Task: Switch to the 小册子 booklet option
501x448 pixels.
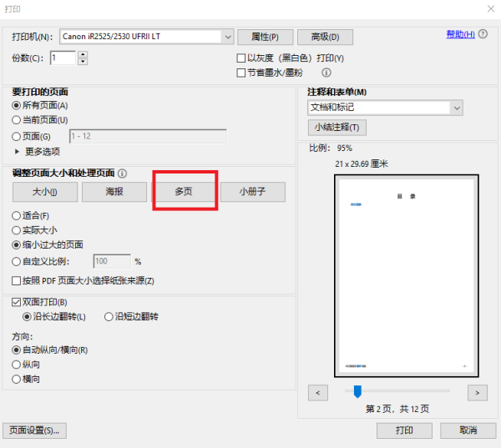Action: [x=253, y=192]
